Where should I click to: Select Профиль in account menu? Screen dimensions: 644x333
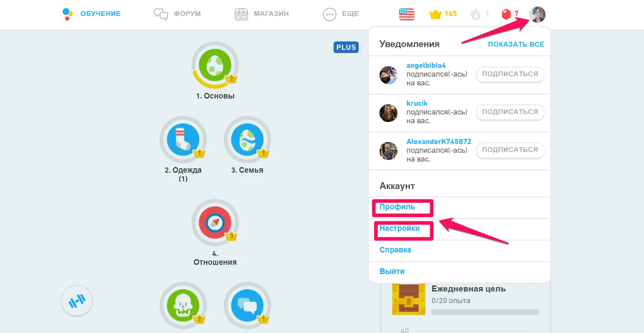click(x=459, y=208)
